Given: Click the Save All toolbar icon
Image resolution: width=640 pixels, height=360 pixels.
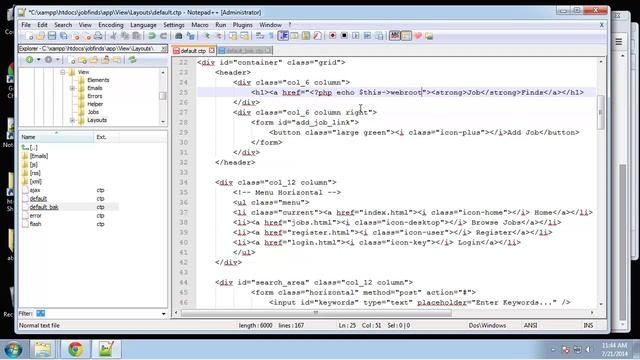Looking at the screenshot, I should pyautogui.click(x=64, y=36).
